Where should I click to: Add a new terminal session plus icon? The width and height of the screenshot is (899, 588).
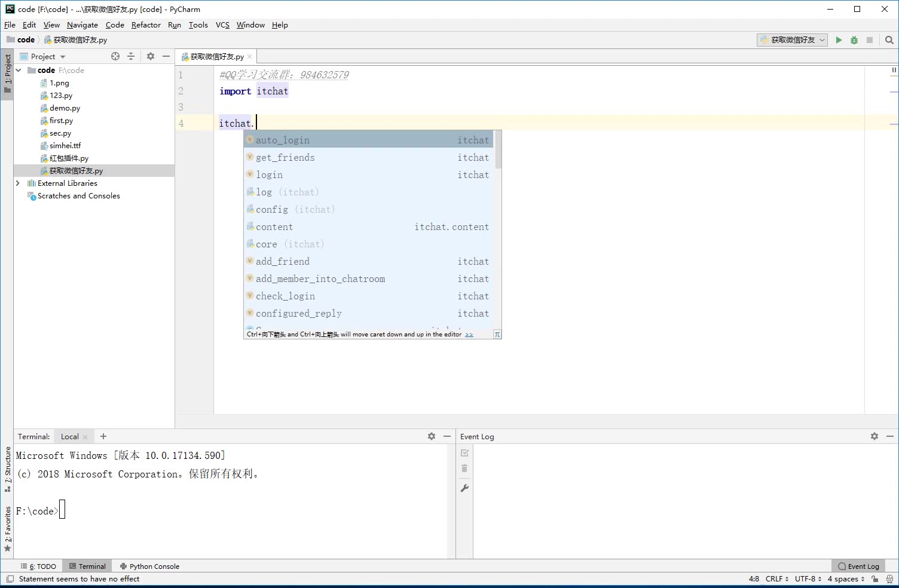coord(103,436)
